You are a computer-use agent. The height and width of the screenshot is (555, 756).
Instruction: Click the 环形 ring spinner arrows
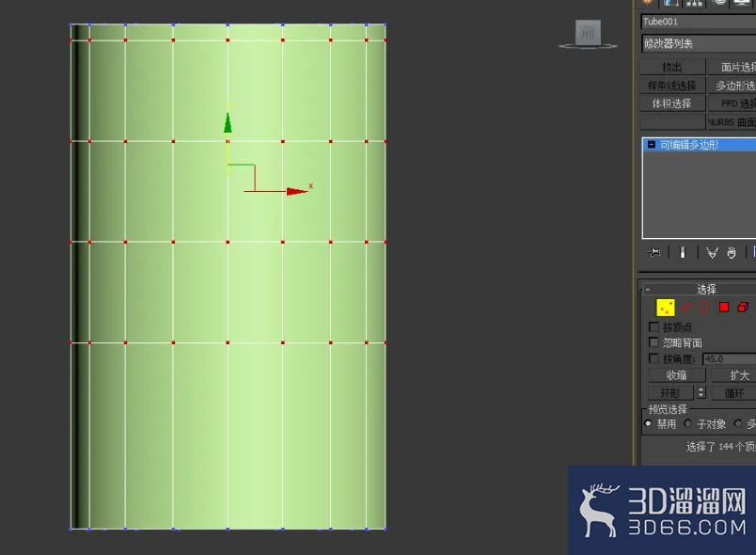(701, 392)
